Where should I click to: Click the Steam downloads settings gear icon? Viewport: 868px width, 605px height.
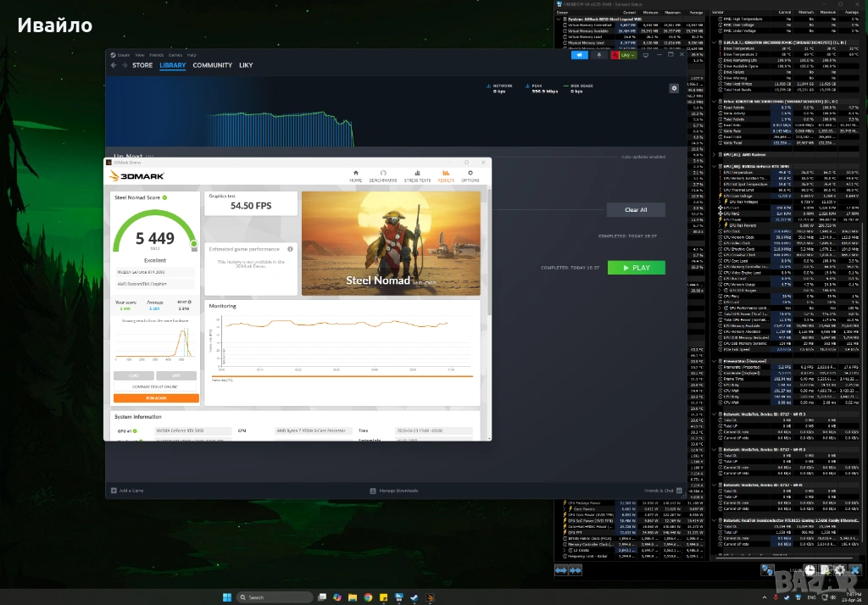coord(674,88)
